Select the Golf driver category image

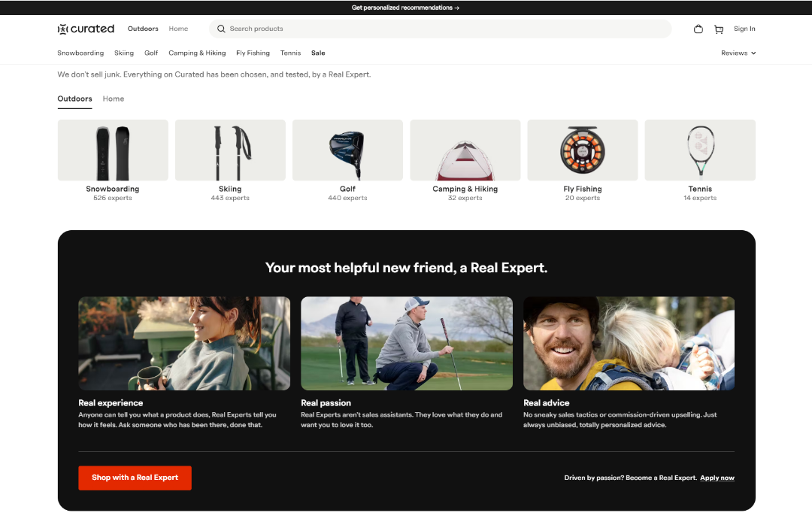point(347,150)
